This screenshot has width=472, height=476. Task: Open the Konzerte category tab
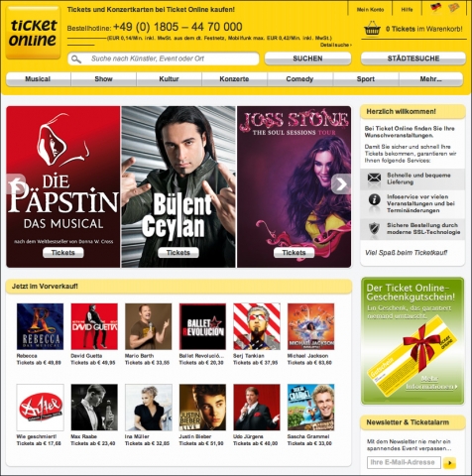[x=234, y=79]
